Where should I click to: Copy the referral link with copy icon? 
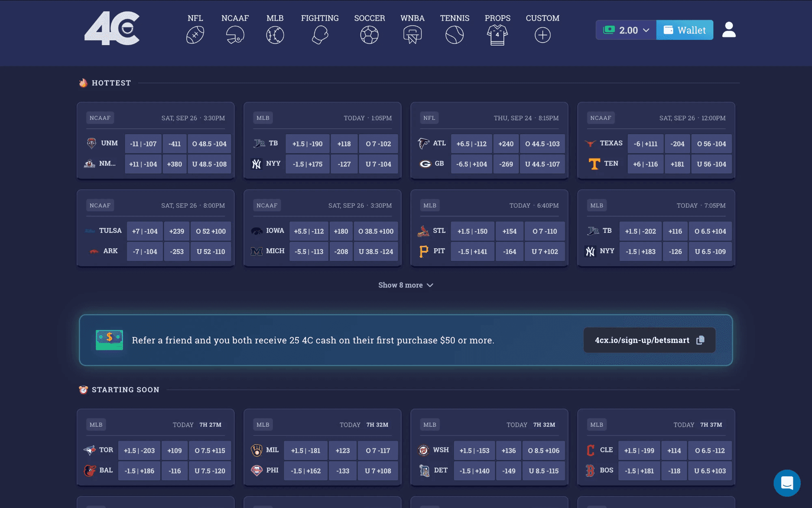coord(700,340)
